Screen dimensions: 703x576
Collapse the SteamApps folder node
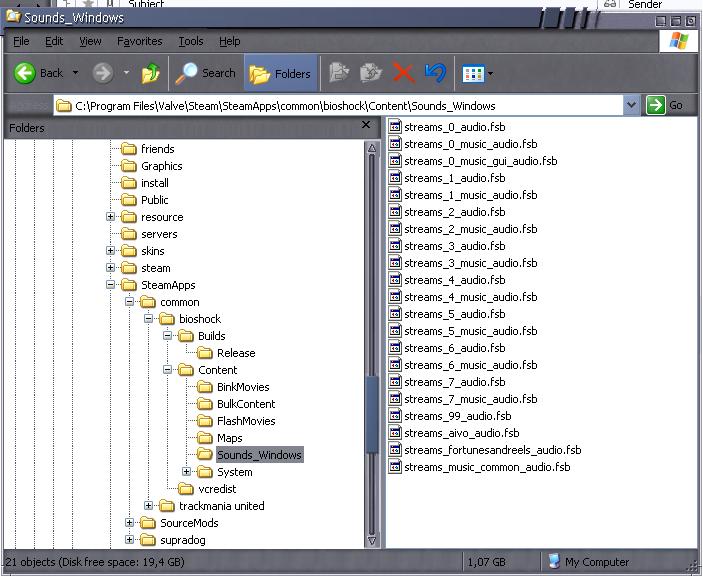tap(111, 285)
